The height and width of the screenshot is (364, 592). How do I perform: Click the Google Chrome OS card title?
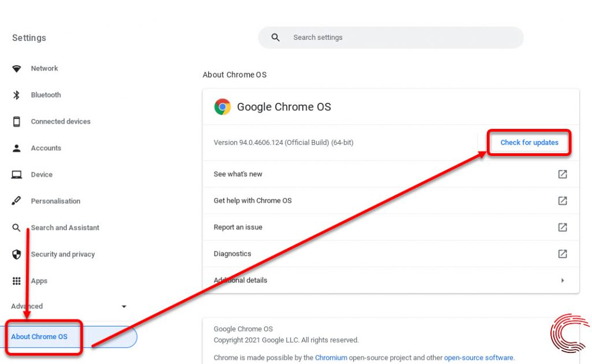284,107
